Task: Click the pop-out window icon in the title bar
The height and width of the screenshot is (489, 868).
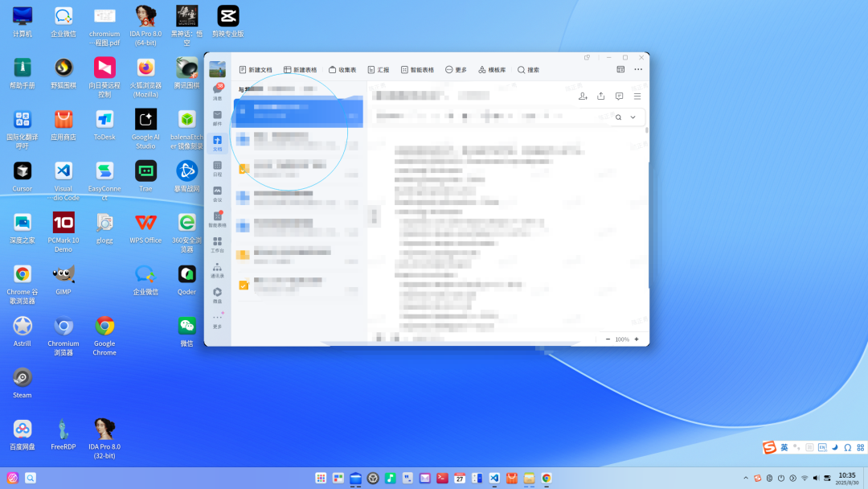Action: point(587,58)
